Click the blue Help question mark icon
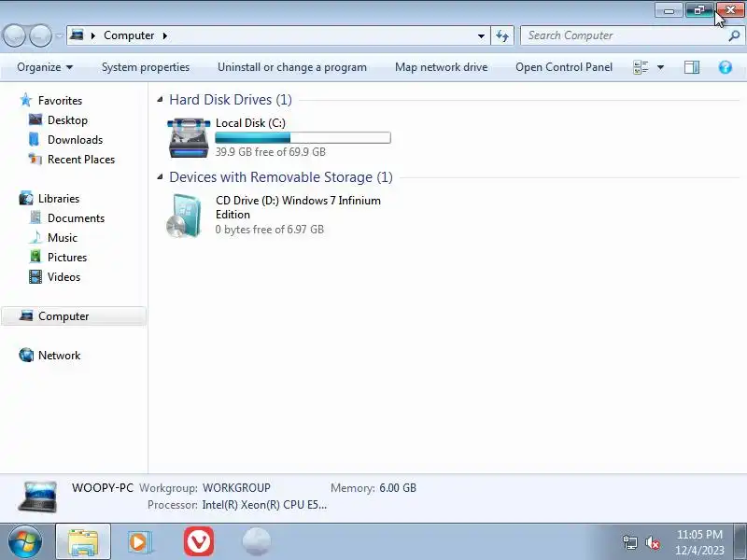 click(726, 67)
